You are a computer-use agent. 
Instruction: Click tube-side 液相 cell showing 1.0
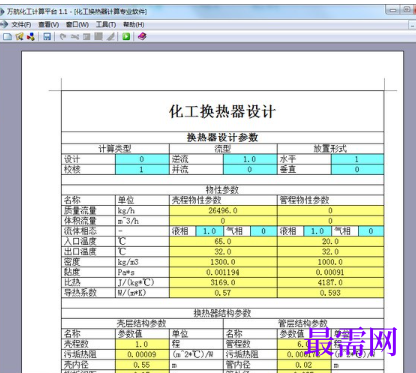point(317,231)
